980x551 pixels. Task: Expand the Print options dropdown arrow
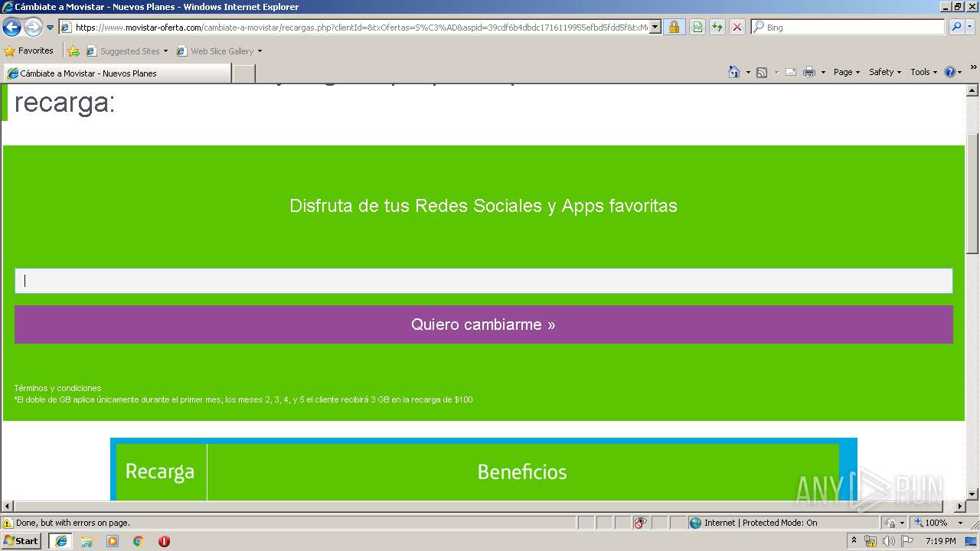(823, 72)
